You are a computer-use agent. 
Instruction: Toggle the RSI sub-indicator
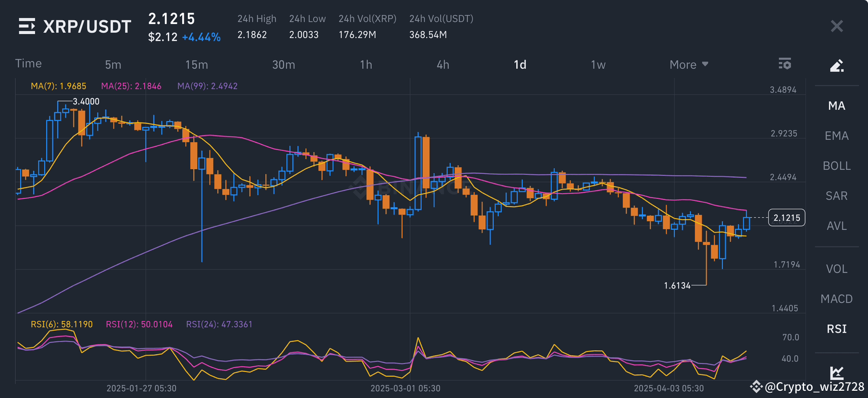[x=836, y=329]
